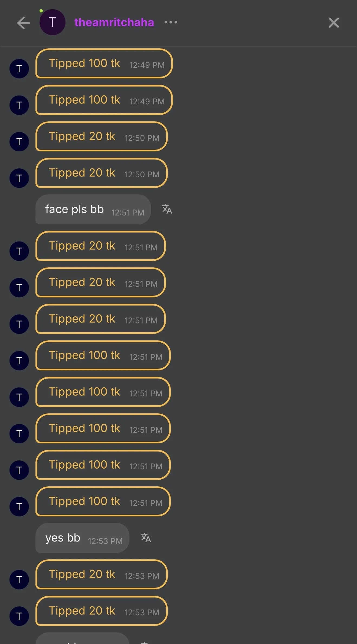Click first "Tipped 100 tk" 12:51 PM bubble
357x644 pixels.
click(x=103, y=356)
